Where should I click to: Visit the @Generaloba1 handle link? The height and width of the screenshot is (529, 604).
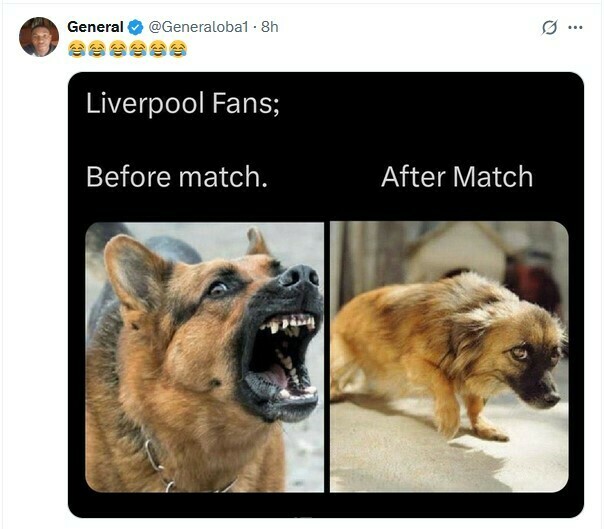[x=198, y=27]
